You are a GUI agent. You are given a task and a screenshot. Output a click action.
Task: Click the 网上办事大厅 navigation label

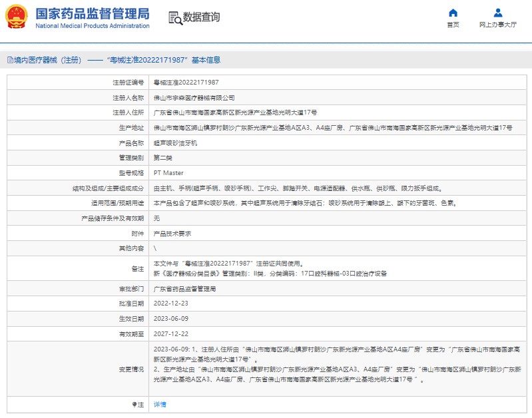pos(497,25)
